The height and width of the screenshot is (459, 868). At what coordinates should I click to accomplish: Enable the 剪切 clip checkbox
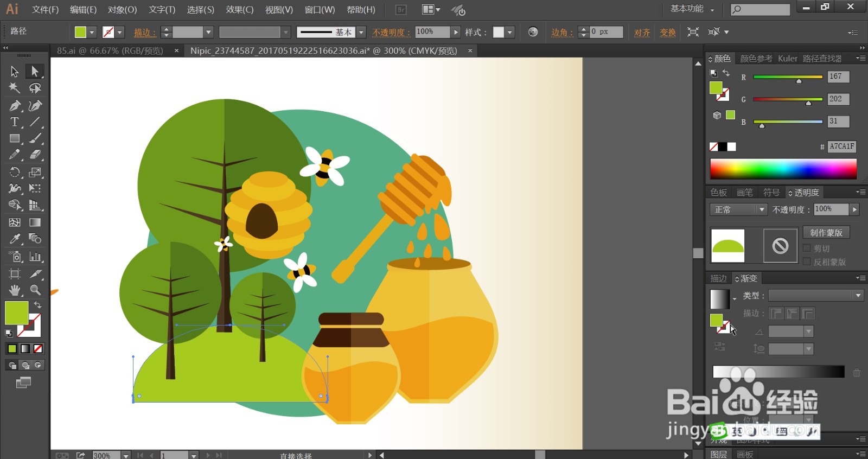pos(807,248)
